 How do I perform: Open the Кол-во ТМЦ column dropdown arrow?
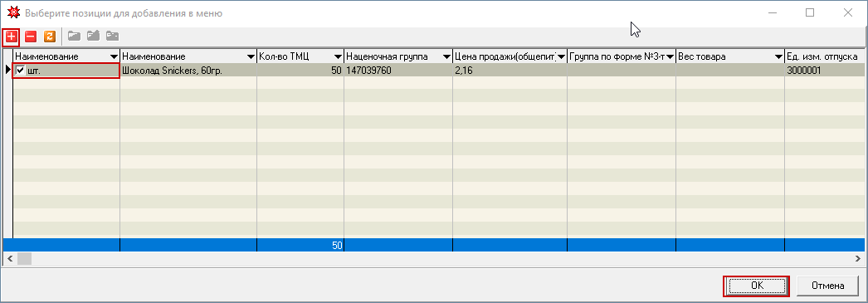(x=339, y=56)
